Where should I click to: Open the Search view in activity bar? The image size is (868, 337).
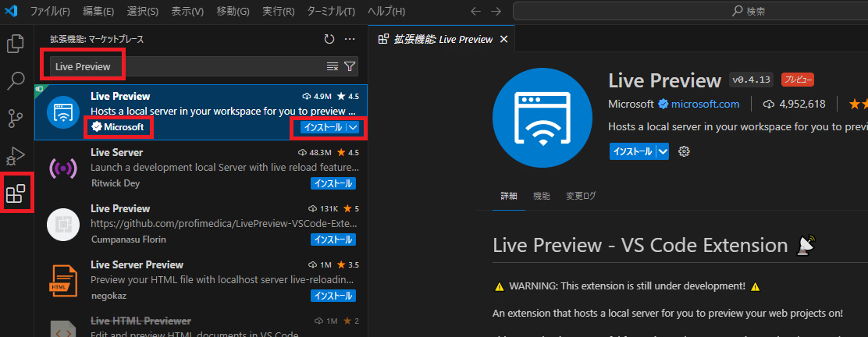click(x=16, y=81)
